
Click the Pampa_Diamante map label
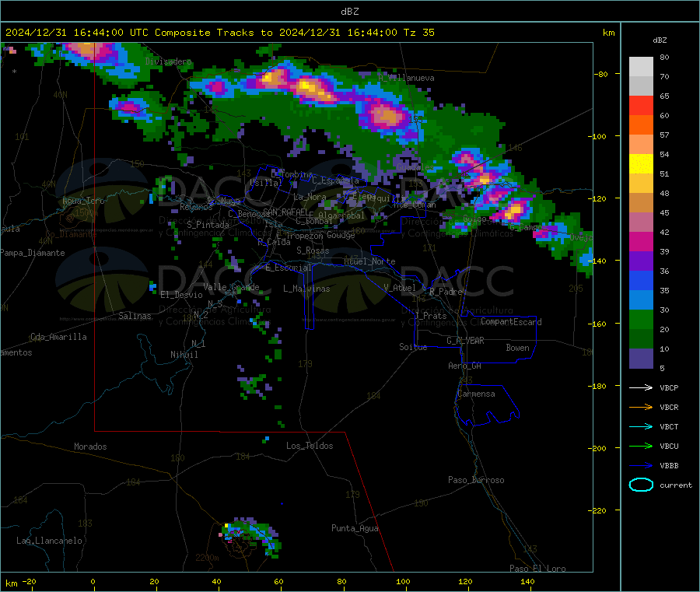tap(33, 253)
